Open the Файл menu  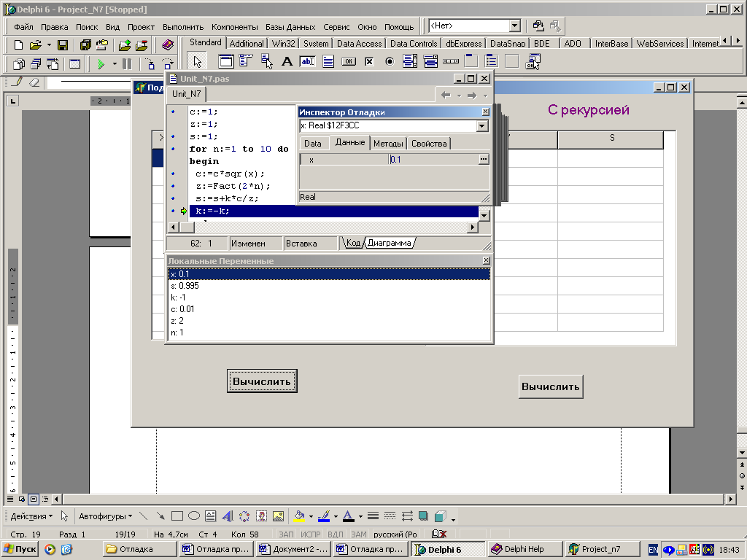click(24, 27)
